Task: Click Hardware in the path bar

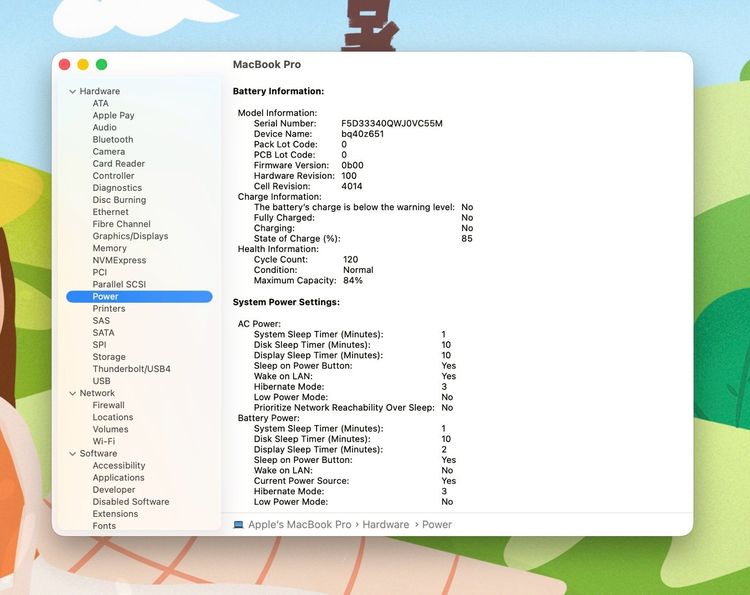Action: pos(386,525)
